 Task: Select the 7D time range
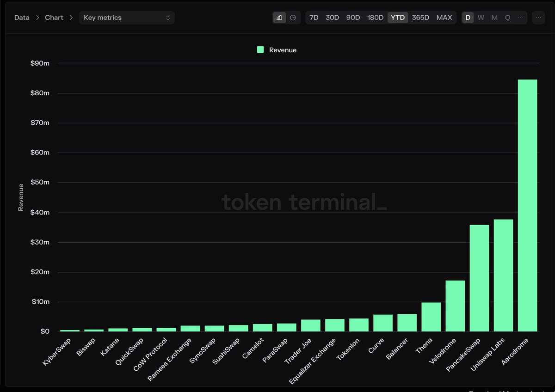314,18
